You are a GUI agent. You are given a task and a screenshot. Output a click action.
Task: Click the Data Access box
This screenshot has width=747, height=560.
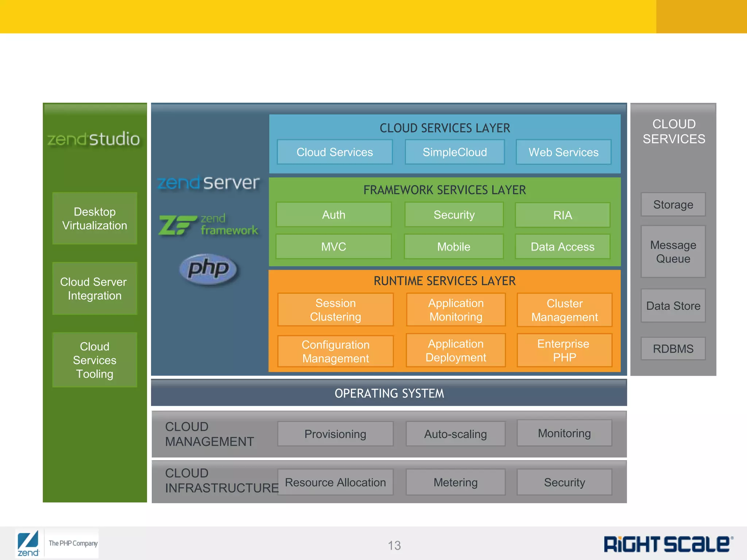pos(562,247)
